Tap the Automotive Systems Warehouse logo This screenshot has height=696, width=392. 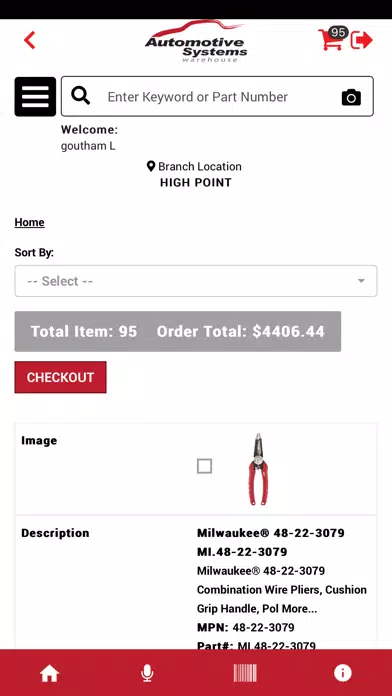point(195,41)
